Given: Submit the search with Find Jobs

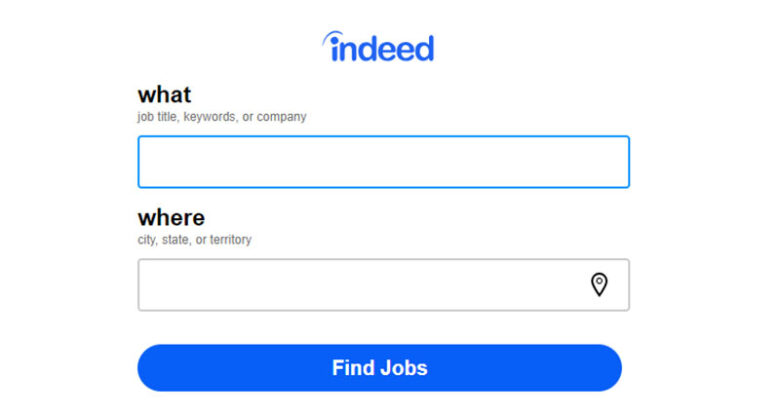Looking at the screenshot, I should 379,367.
